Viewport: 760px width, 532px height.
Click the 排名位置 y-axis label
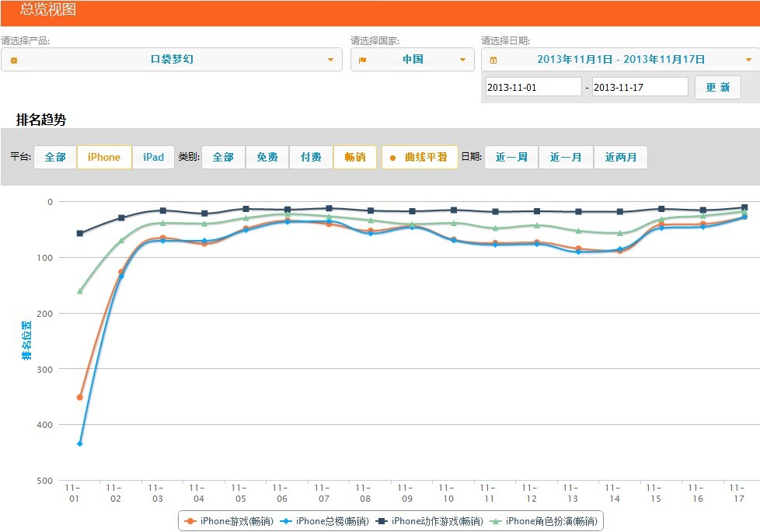click(x=26, y=340)
